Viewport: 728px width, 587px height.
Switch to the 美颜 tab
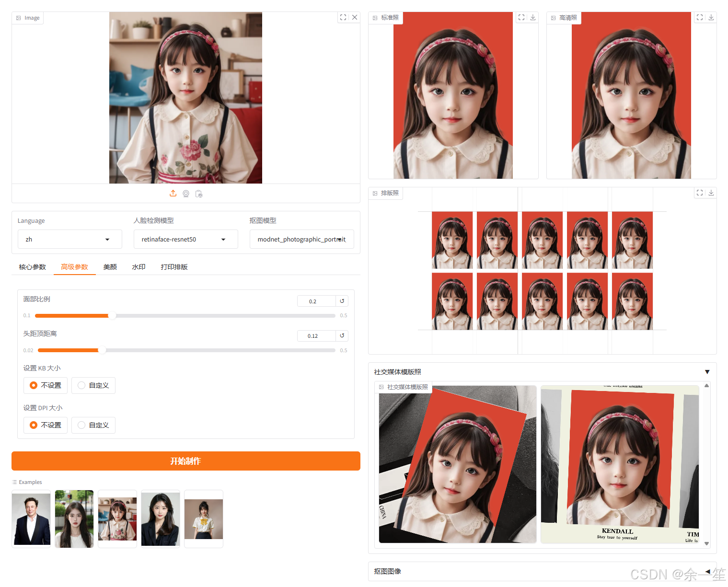pos(110,267)
